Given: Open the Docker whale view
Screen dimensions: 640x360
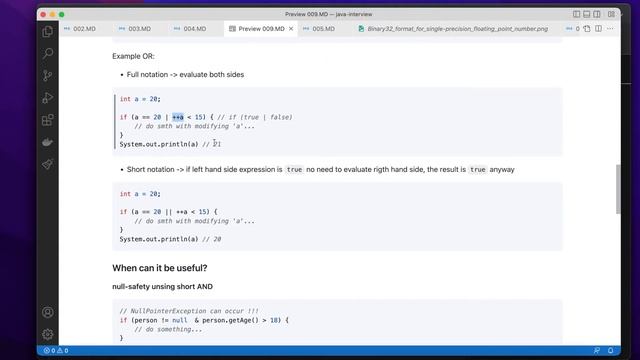Looking at the screenshot, I should point(48,142).
